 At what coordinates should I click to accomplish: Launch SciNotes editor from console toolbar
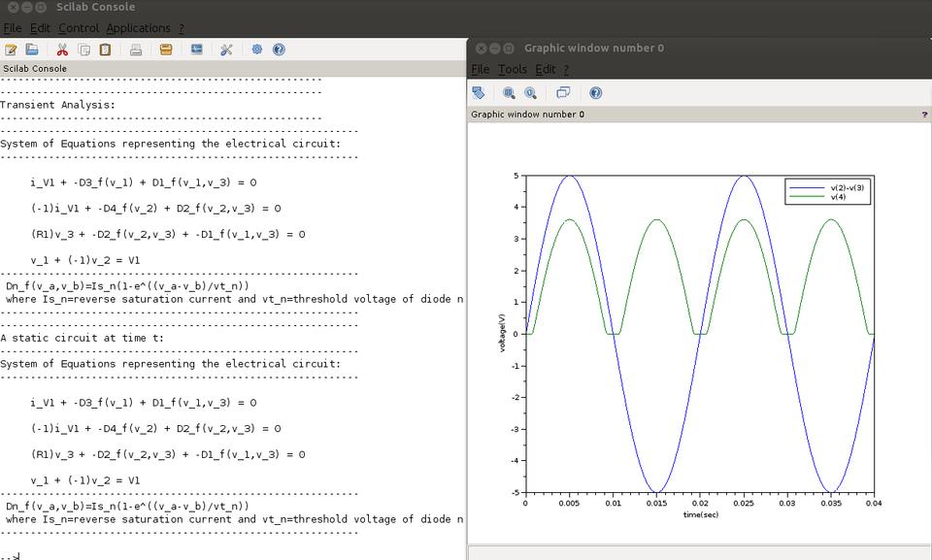click(x=11, y=49)
